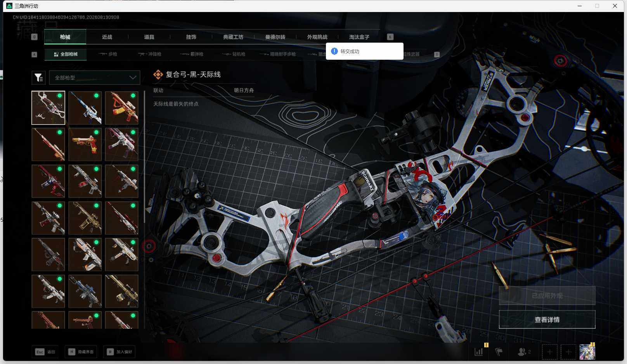The width and height of the screenshot is (627, 364).
Task: Open the statistics bar chart icon
Action: pos(479,352)
